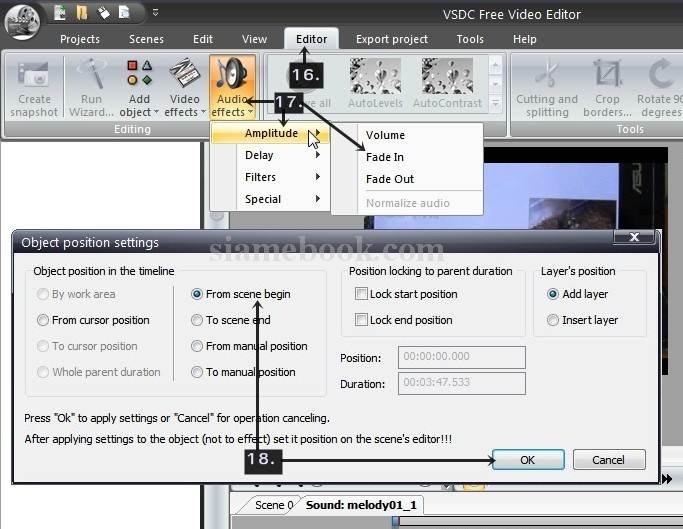The height and width of the screenshot is (529, 683).
Task: Switch to the Edit ribbon tab
Action: [x=203, y=39]
